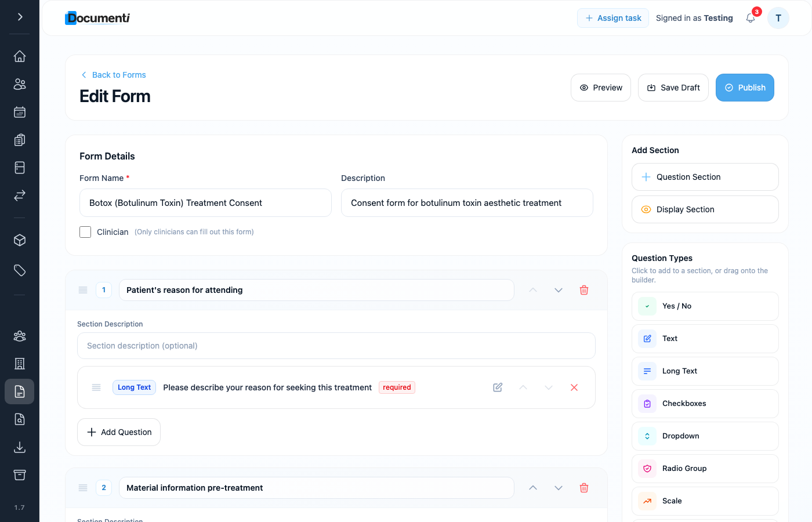This screenshot has height=522, width=812.
Task: Click the version 1.7 label in sidebar
Action: click(20, 507)
